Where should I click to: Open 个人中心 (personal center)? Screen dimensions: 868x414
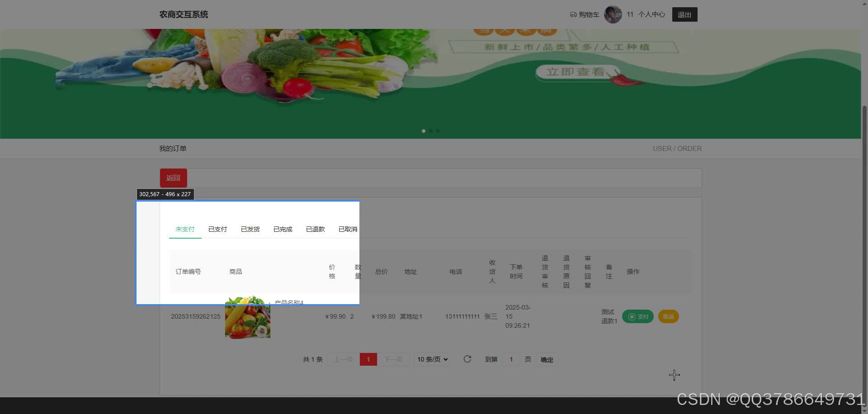click(651, 14)
